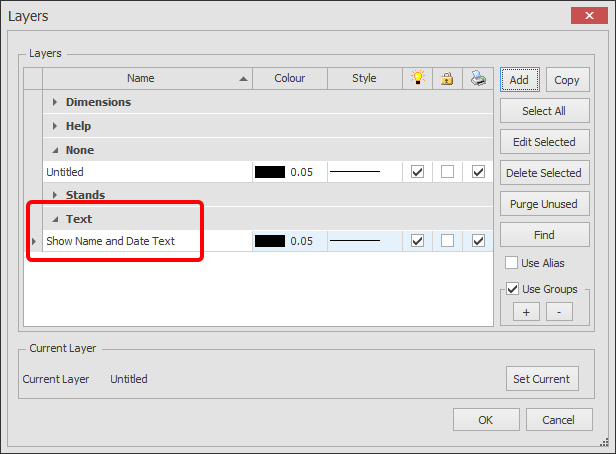Uncheck the Use Groups checkbox
Image resolution: width=616 pixels, height=454 pixels.
click(x=512, y=289)
